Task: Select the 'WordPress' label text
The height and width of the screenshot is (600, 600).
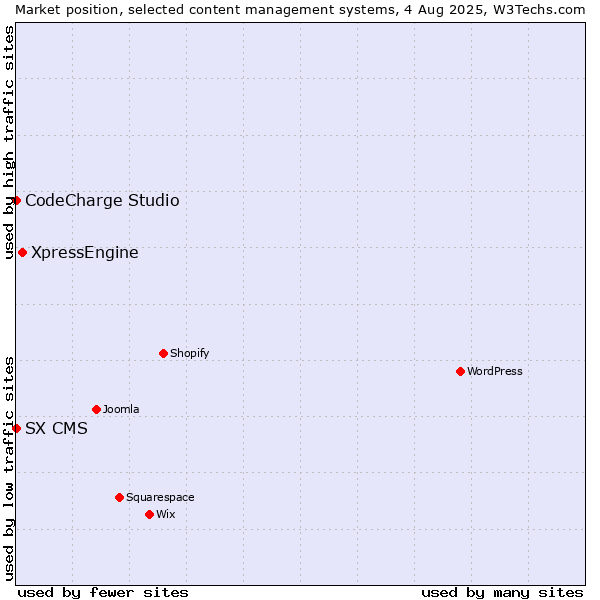Action: tap(494, 371)
